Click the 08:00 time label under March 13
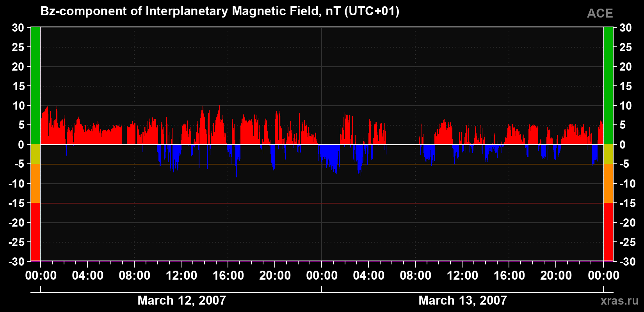644x312 pixels. click(x=416, y=276)
